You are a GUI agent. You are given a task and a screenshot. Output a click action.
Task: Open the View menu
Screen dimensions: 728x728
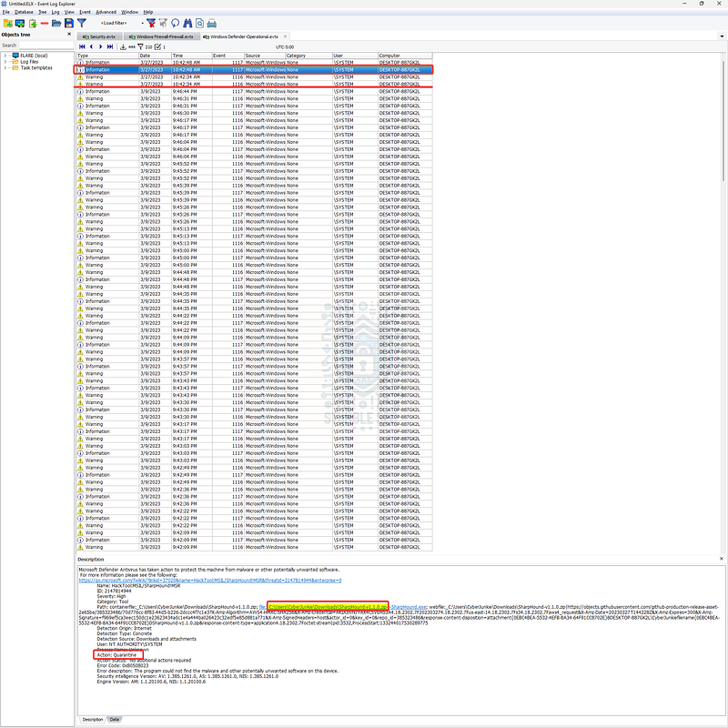tap(69, 12)
